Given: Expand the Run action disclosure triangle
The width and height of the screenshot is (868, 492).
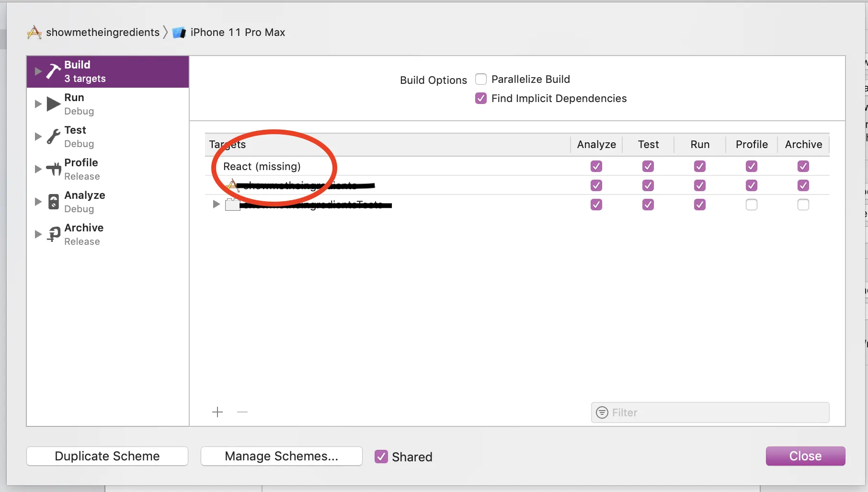Looking at the screenshot, I should coord(38,104).
